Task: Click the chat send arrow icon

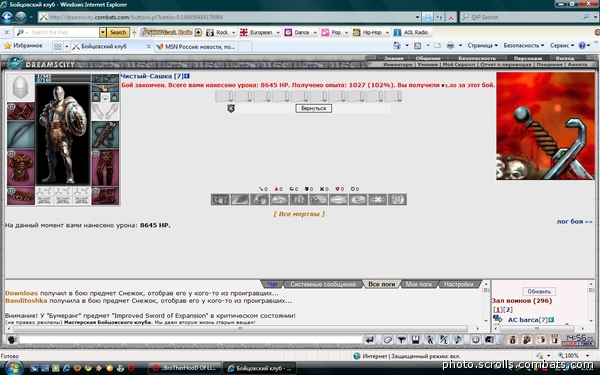Action: [x=369, y=339]
